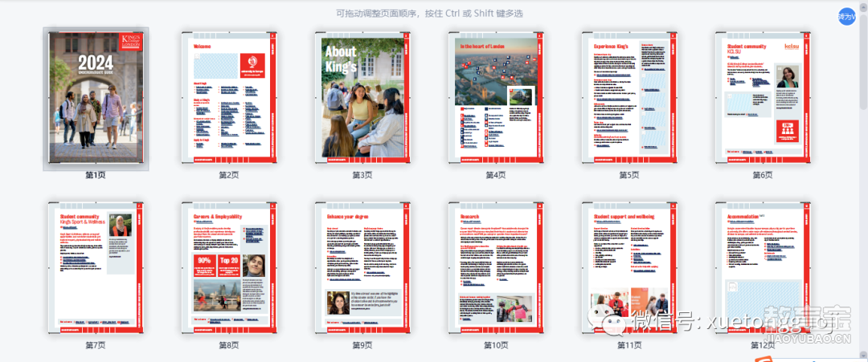
Task: Select page 7 King's Sport & Wellness thumbnail
Action: (x=96, y=268)
